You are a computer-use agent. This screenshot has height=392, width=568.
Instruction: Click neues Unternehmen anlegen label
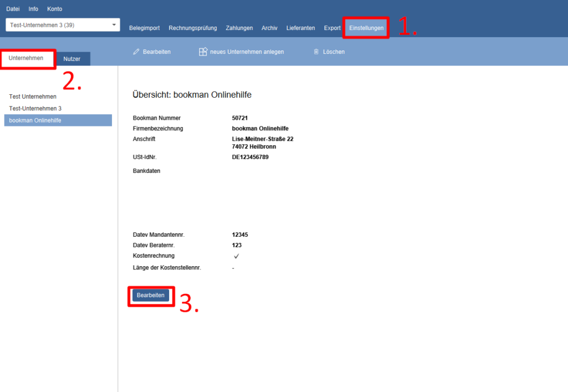tap(247, 52)
